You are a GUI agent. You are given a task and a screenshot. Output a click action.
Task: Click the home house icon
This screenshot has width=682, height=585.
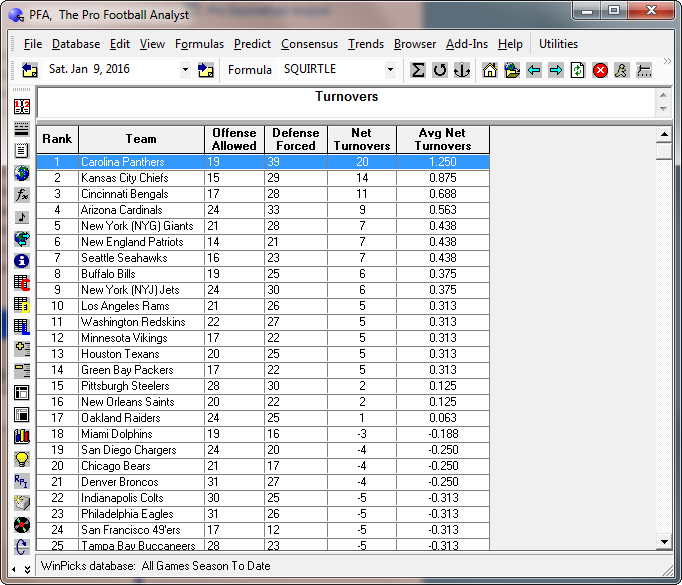coord(490,70)
